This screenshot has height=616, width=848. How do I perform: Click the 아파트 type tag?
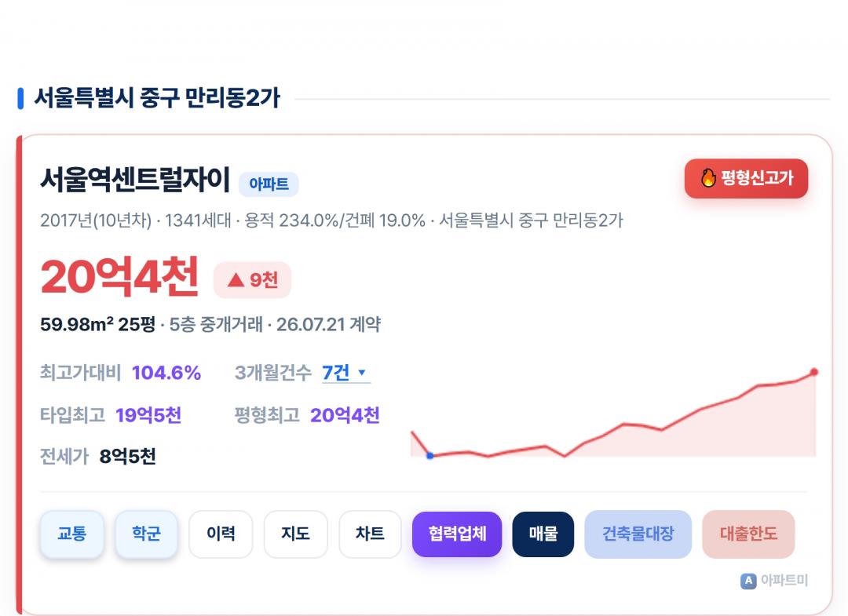coord(269,184)
